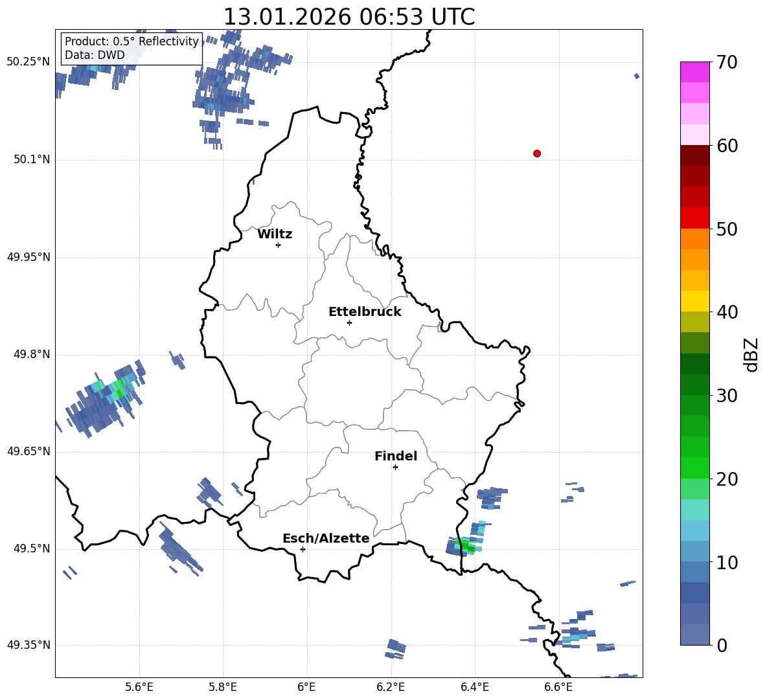This screenshot has width=767, height=700.
Task: Select the Findel city label
Action: [x=396, y=456]
